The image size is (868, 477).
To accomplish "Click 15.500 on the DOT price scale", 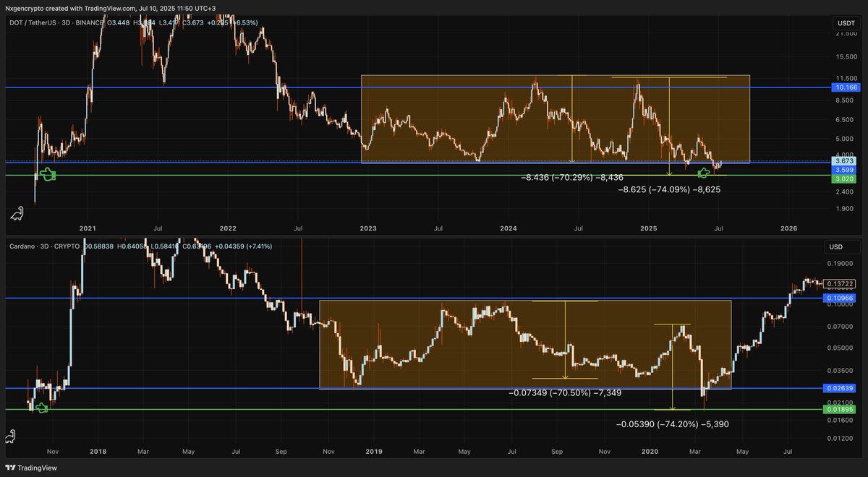I will (x=845, y=57).
